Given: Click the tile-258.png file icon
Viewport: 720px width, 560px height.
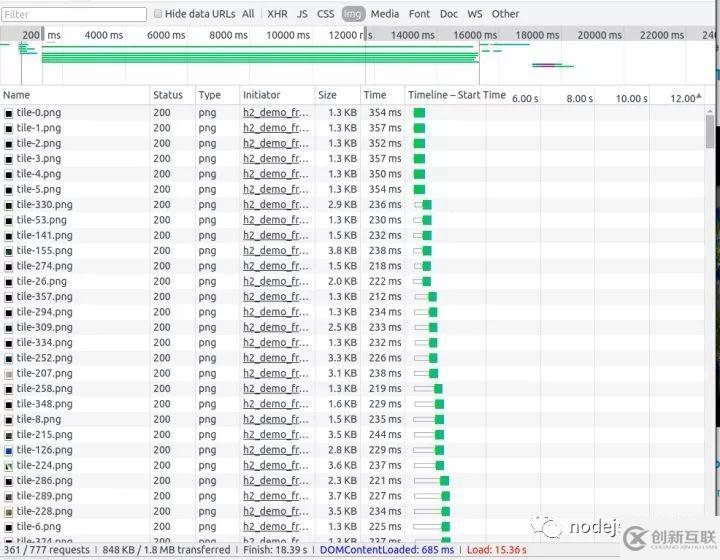Looking at the screenshot, I should point(9,389).
